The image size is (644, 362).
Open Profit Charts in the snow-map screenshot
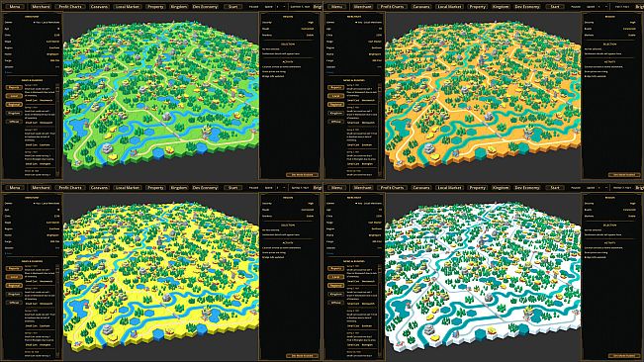tap(392, 188)
